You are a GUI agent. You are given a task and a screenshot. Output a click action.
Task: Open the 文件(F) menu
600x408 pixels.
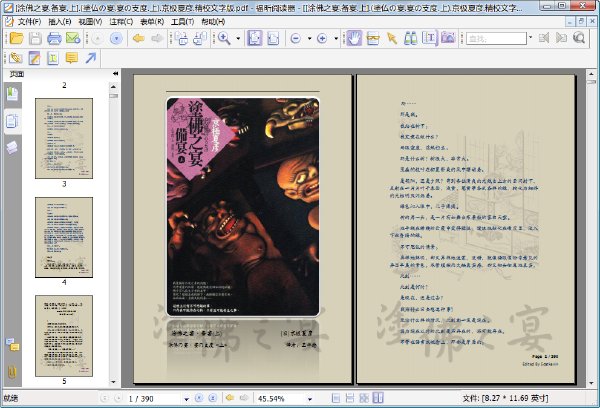29,22
